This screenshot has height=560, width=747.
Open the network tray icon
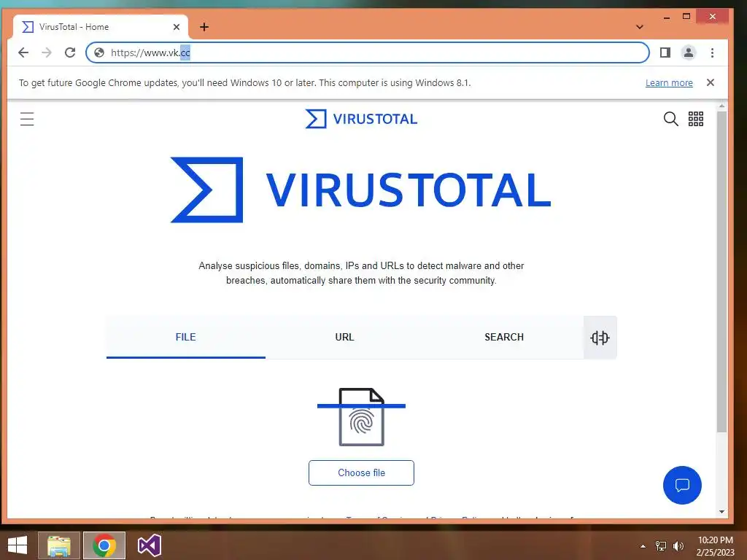pyautogui.click(x=661, y=546)
